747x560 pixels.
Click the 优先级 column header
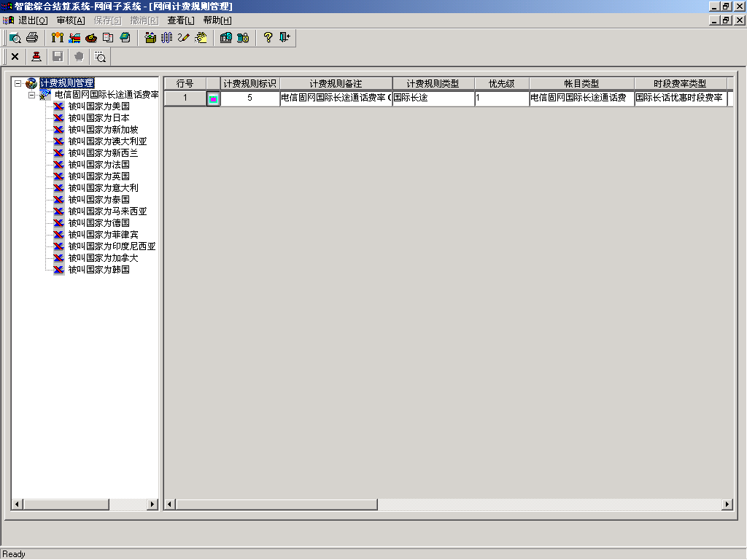tap(502, 84)
